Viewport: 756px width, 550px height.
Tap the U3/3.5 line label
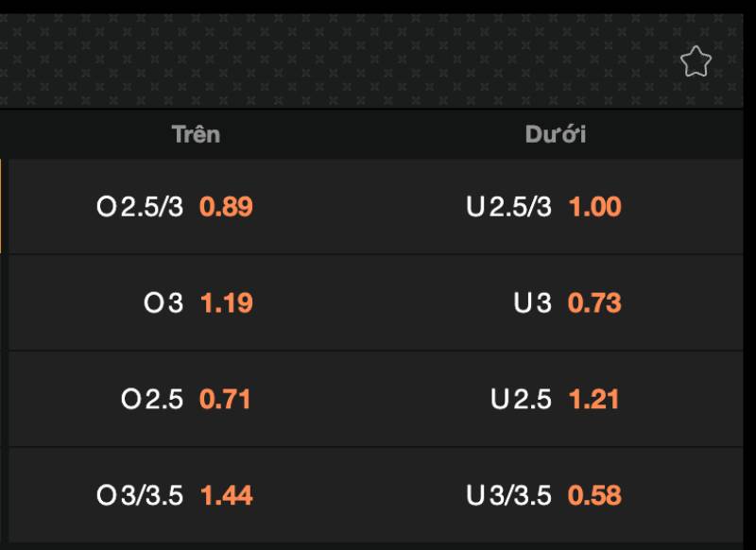508,495
